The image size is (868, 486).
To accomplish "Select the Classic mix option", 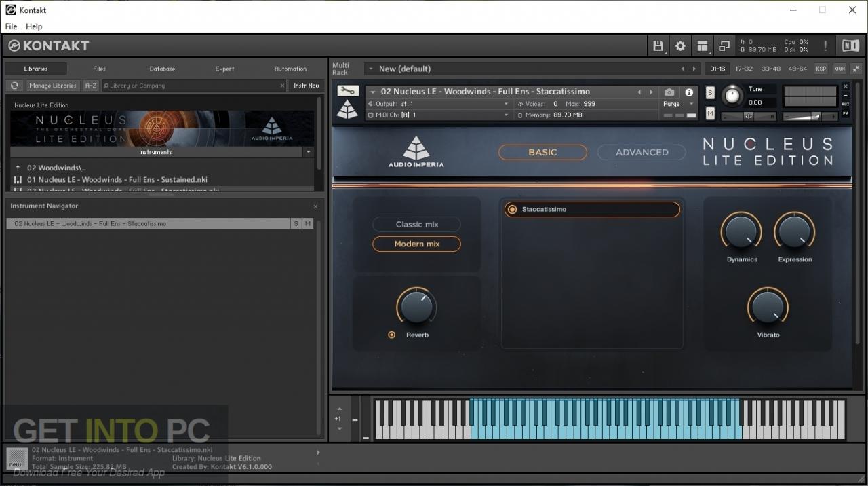I will click(417, 225).
